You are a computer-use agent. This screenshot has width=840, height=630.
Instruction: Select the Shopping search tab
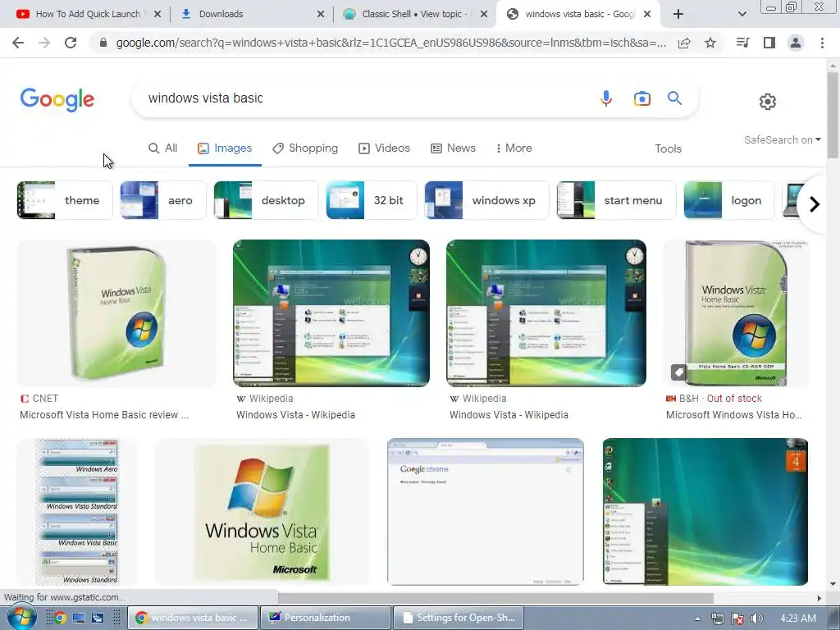click(305, 148)
